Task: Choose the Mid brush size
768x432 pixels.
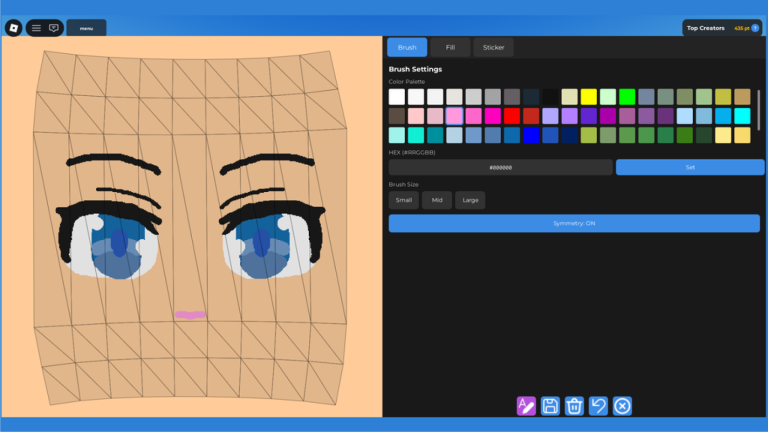Action: (437, 200)
